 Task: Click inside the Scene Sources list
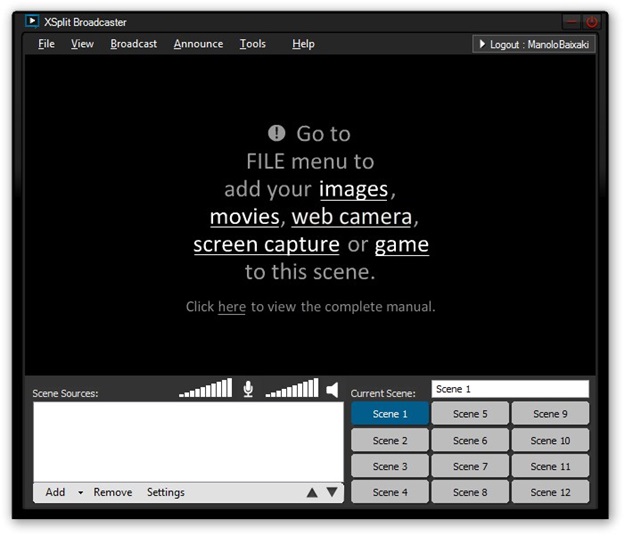(188, 442)
